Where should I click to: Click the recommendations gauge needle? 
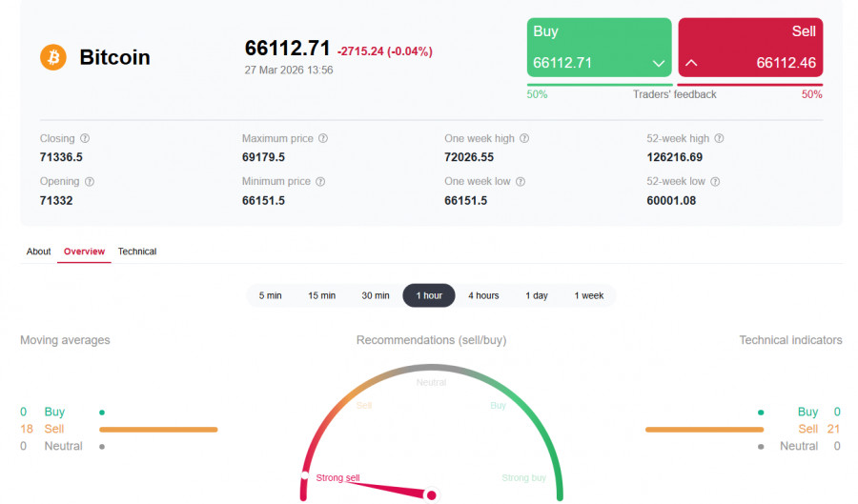coord(381,484)
